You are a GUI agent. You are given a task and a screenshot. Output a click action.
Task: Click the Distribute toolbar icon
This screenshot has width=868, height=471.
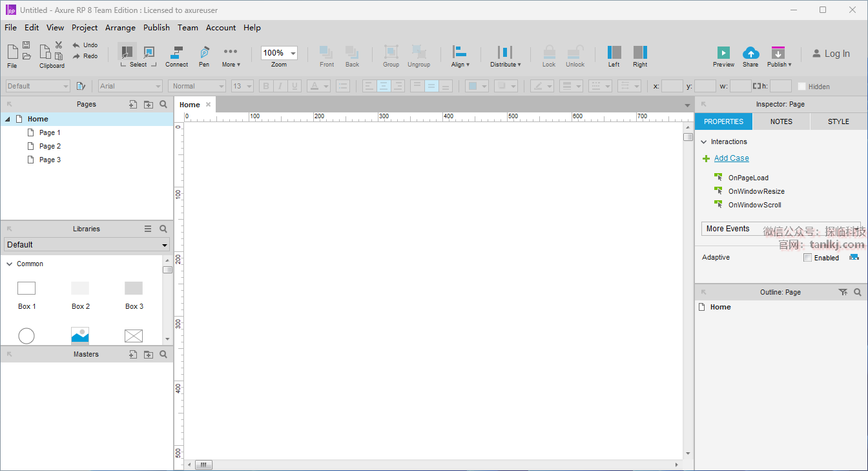[505, 53]
